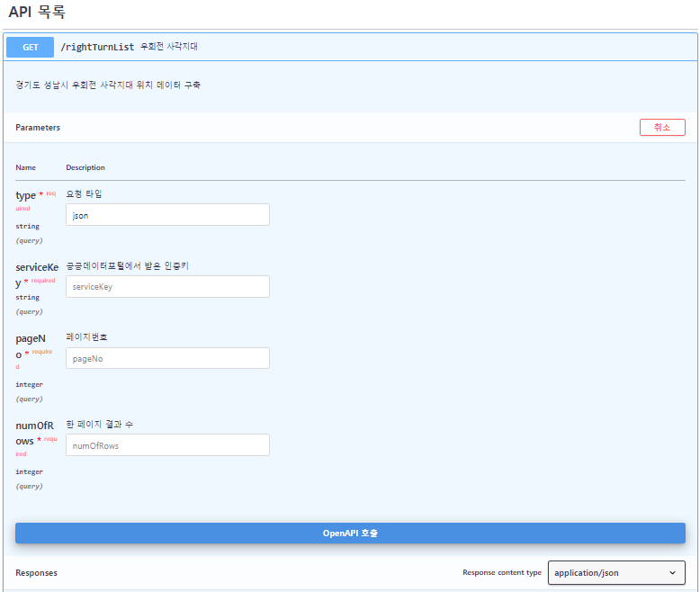Click the pageNo input field

tap(167, 358)
